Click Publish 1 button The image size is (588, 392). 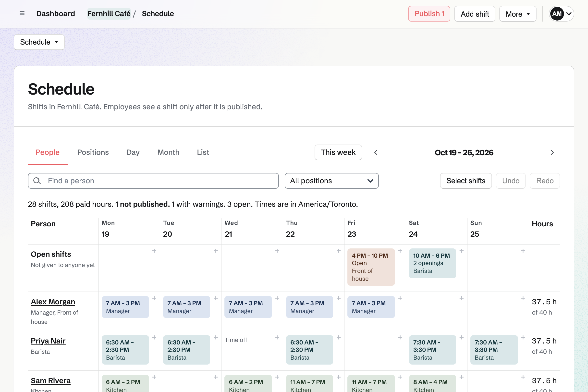429,14
